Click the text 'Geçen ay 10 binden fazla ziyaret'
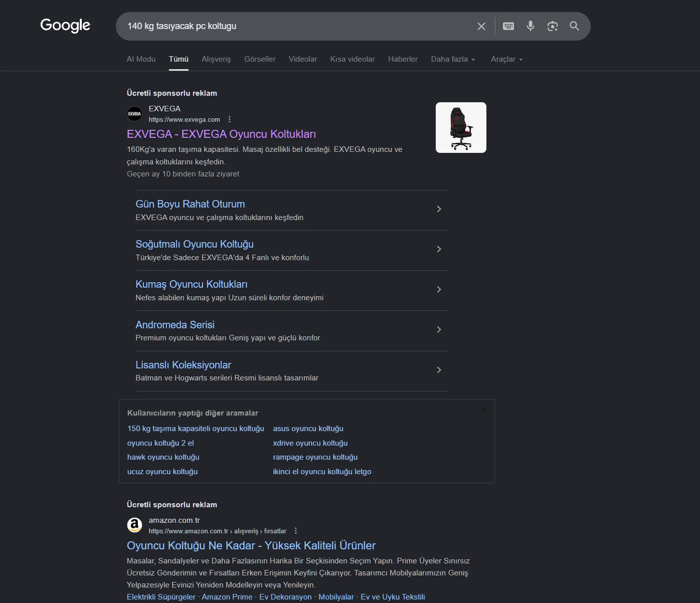 click(x=183, y=174)
